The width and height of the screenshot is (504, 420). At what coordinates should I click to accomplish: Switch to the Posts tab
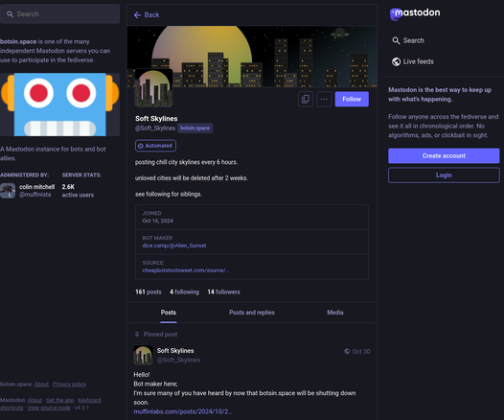[x=169, y=313]
